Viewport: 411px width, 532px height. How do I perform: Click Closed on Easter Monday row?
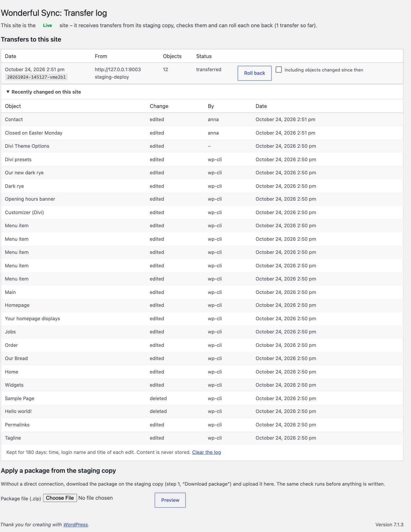pos(202,133)
